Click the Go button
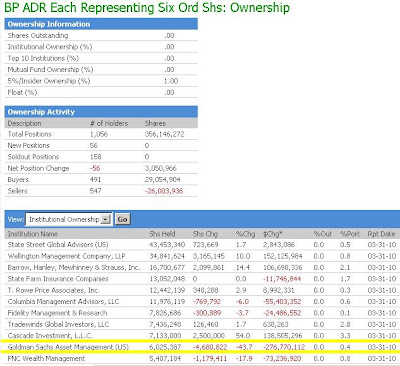Image resolution: width=400 pixels, height=366 pixels. click(122, 219)
